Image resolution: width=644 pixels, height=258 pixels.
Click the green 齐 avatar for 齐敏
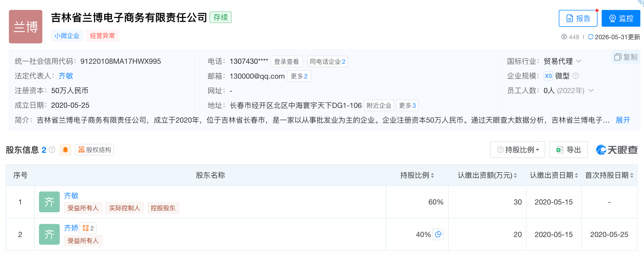(49, 202)
